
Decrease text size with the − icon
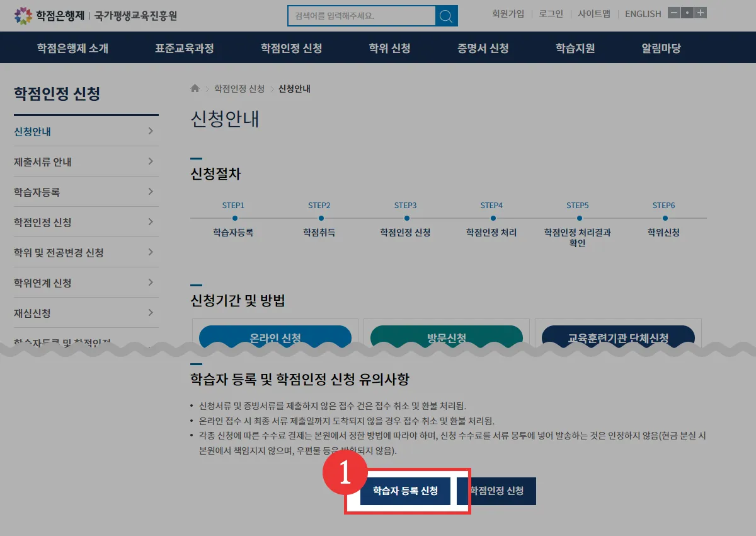673,12
